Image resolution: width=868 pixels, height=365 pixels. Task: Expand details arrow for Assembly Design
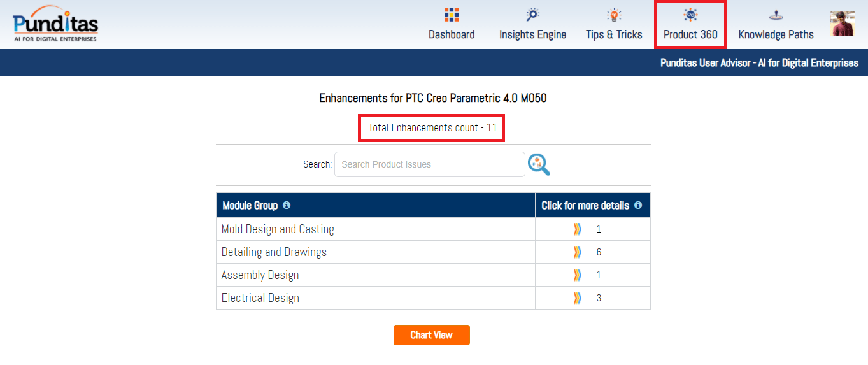[577, 275]
